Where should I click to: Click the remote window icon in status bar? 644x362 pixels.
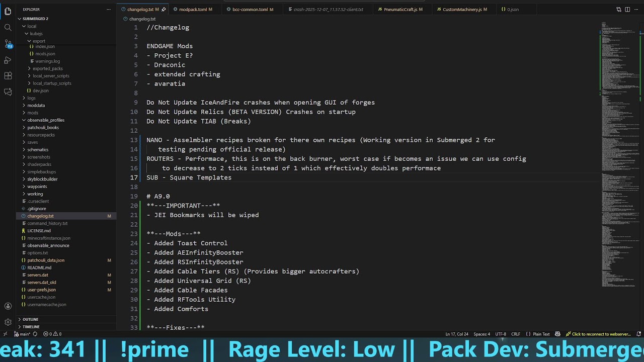[x=5, y=334]
